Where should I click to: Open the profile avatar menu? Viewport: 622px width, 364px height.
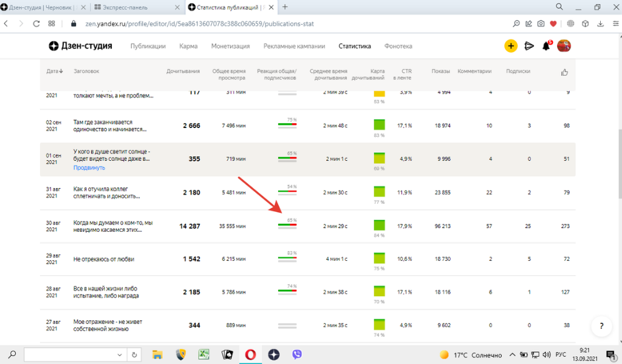[x=564, y=46]
